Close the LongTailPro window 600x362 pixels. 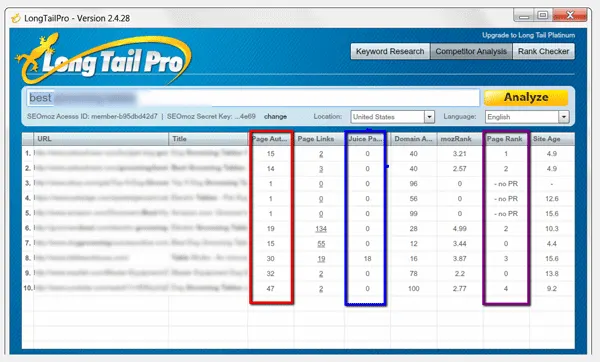tap(570, 16)
